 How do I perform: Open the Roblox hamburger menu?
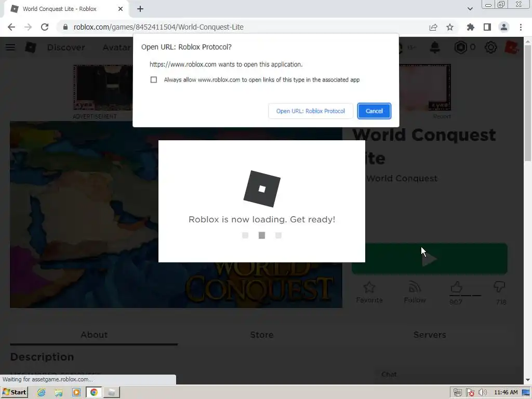10,47
